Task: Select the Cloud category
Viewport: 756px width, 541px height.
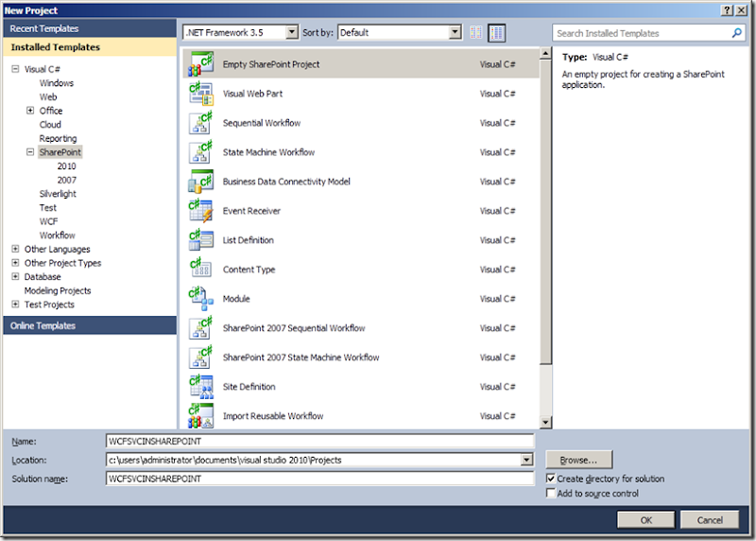Action: (50, 125)
